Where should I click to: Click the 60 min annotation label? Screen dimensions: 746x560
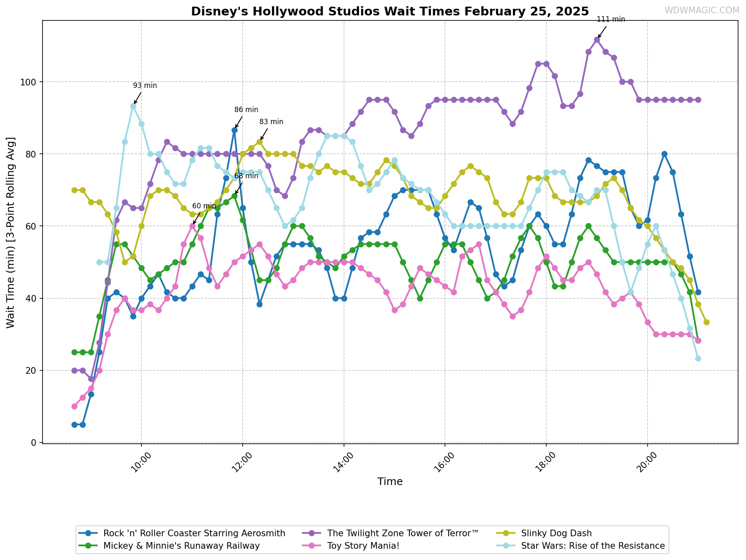click(x=204, y=206)
